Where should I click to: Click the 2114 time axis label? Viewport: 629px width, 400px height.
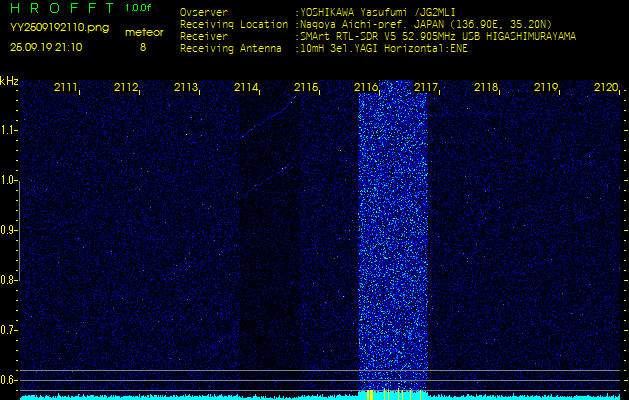[x=246, y=87]
